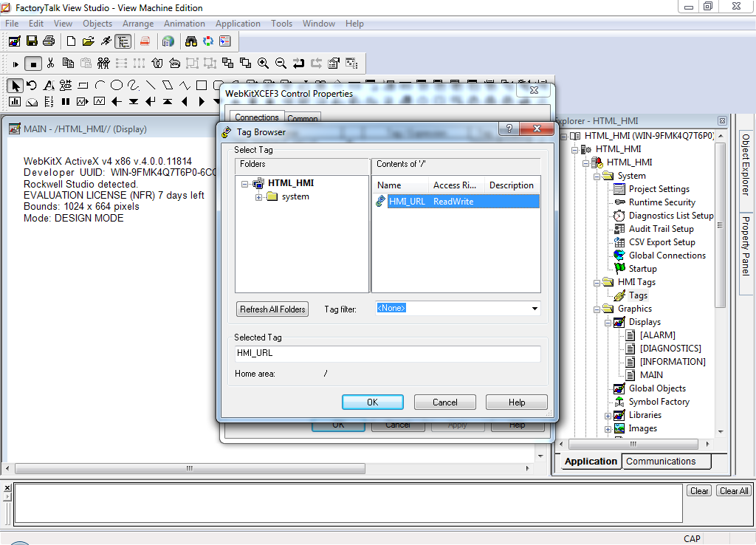Viewport: 756px width, 545px height.
Task: Click the Print icon in main toolbar
Action: pyautogui.click(x=49, y=41)
